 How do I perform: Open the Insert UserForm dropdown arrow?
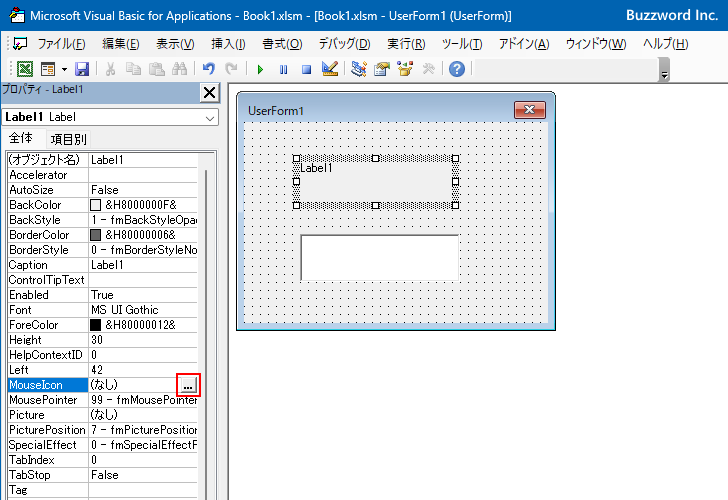pyautogui.click(x=65, y=69)
